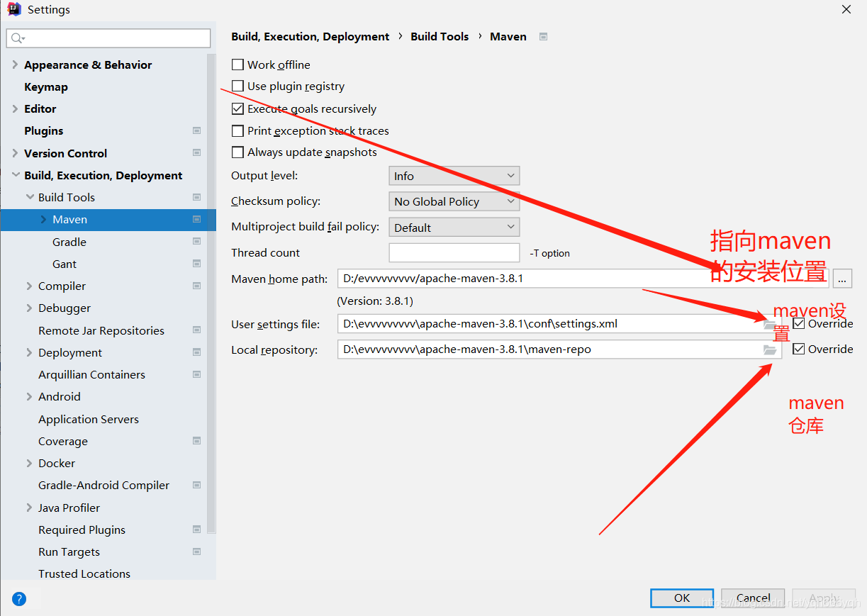Focus the settings search field
Screen dimensions: 867x616
pos(108,38)
